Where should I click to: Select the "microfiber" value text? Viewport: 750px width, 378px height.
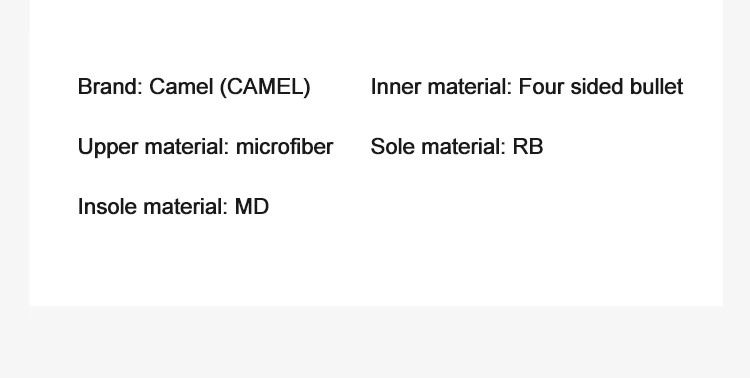point(285,147)
